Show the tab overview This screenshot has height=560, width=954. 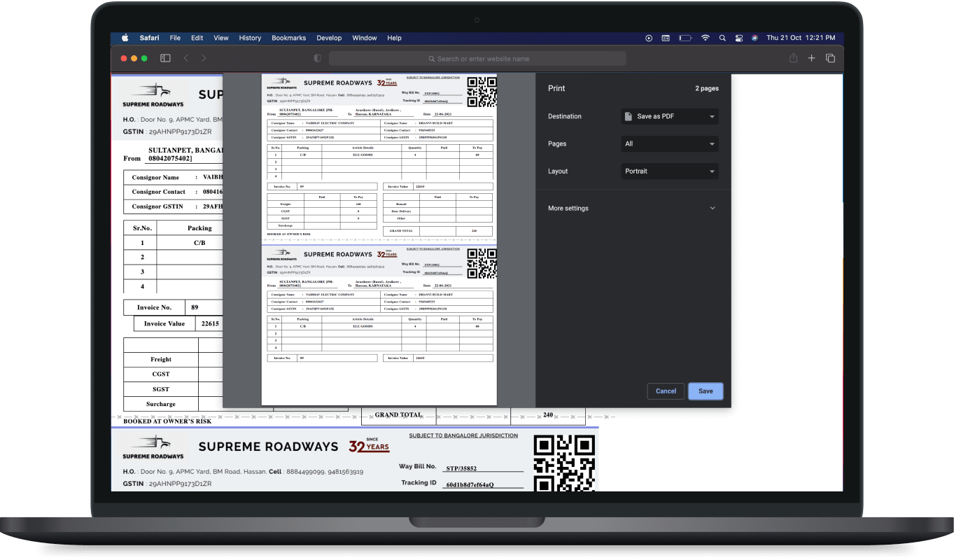[830, 58]
